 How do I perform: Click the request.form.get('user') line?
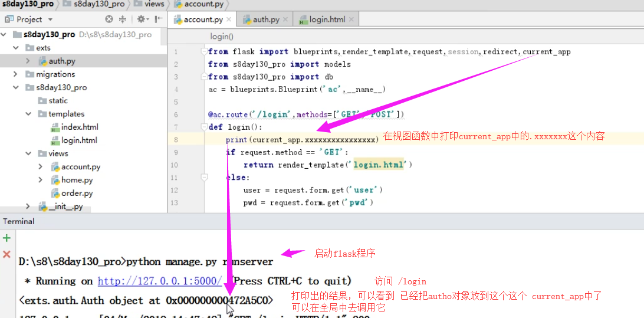(313, 190)
